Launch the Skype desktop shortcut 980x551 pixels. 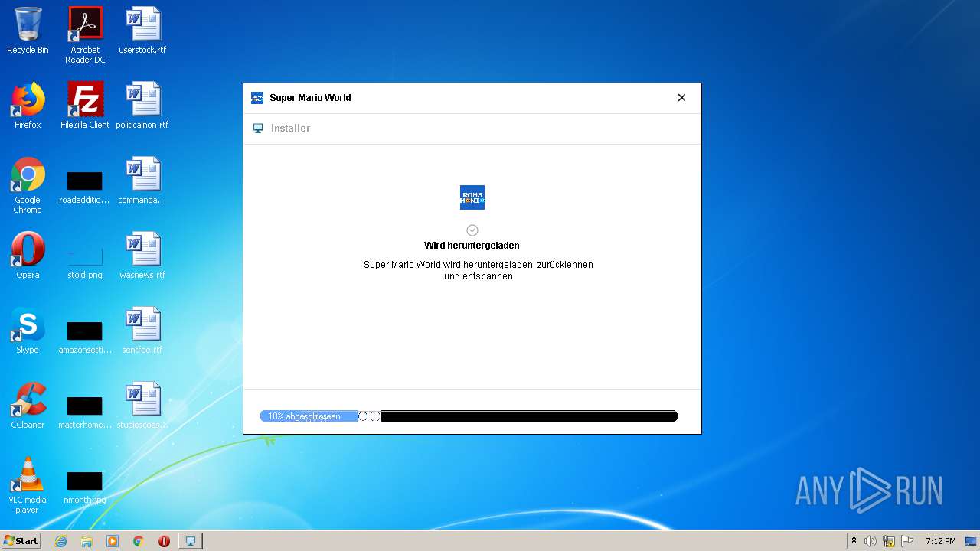tap(28, 331)
